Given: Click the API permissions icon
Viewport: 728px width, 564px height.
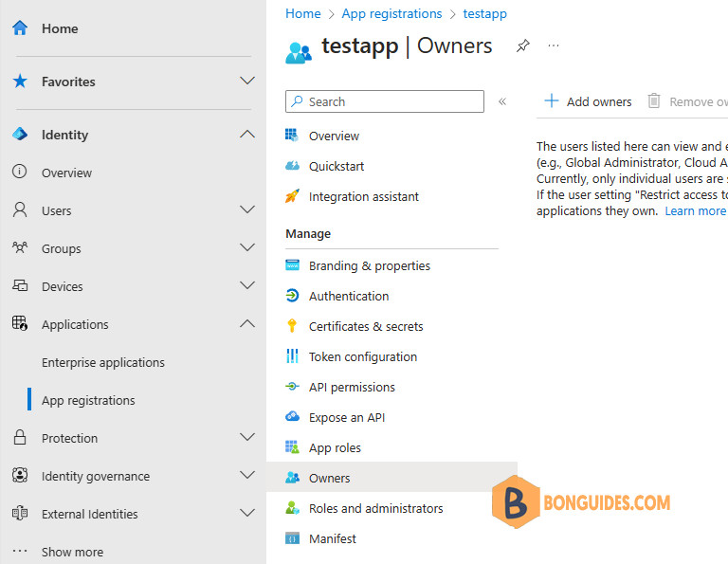Looking at the screenshot, I should (x=292, y=386).
